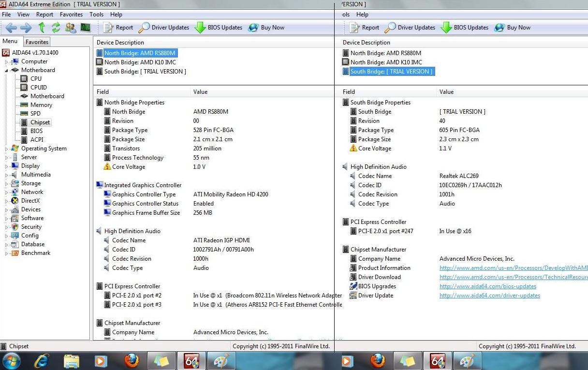Screen dimensions: 588x370
Task: Go forward with the blue right arrow
Action: click(x=26, y=28)
